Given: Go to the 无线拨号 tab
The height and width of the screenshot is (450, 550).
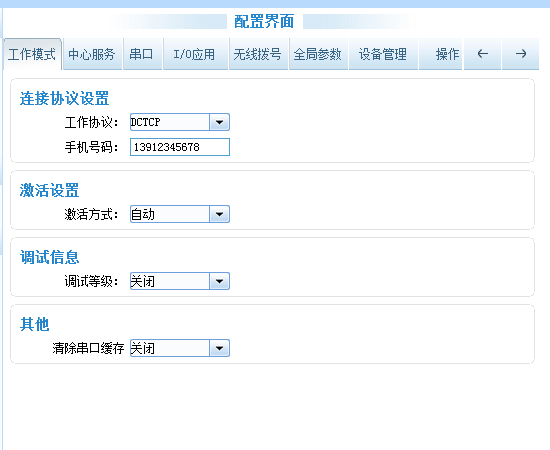Looking at the screenshot, I should [x=259, y=54].
